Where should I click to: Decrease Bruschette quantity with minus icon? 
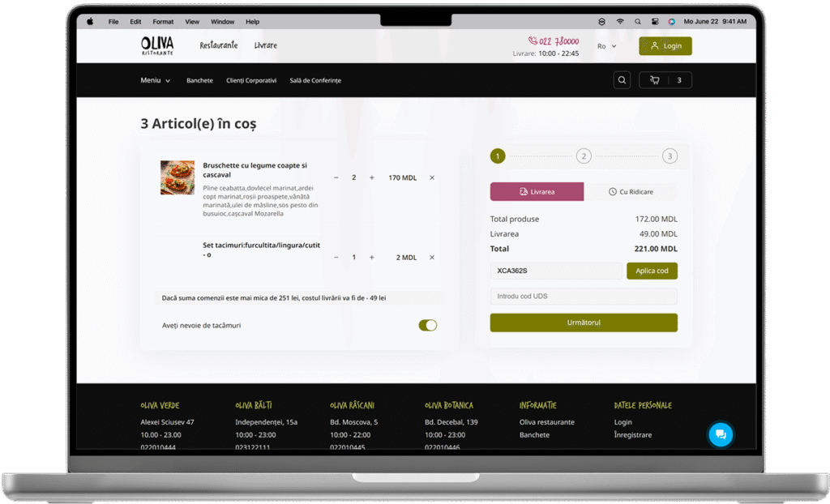point(336,177)
